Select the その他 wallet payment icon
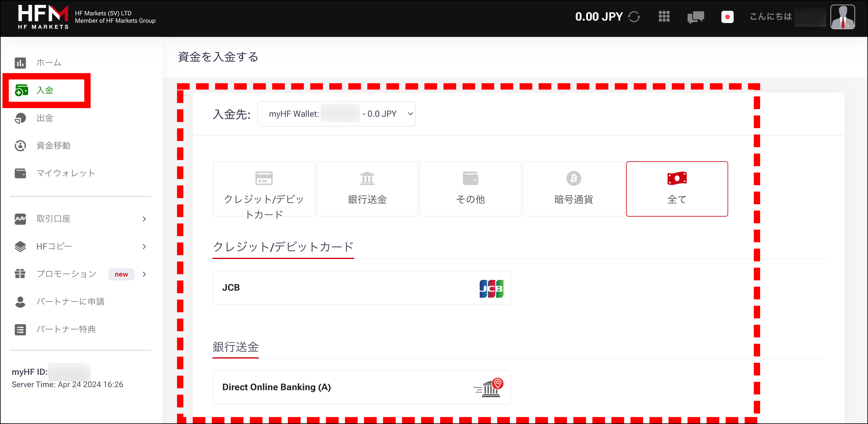The image size is (868, 424). click(470, 189)
